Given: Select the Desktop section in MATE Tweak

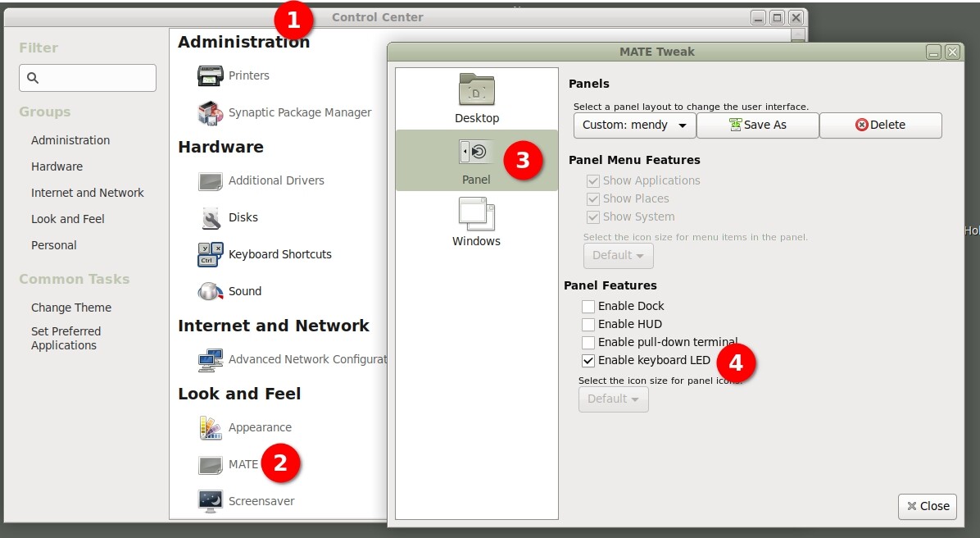Looking at the screenshot, I should click(x=477, y=99).
